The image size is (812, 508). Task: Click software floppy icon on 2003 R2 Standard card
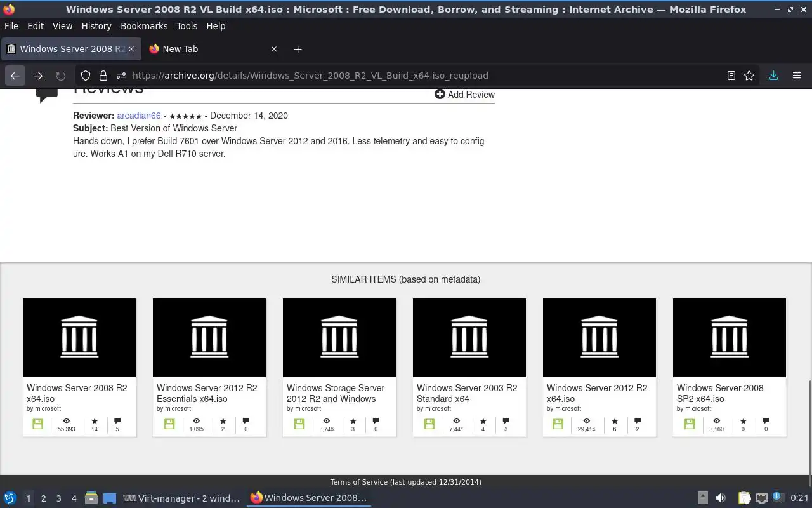[x=429, y=424]
